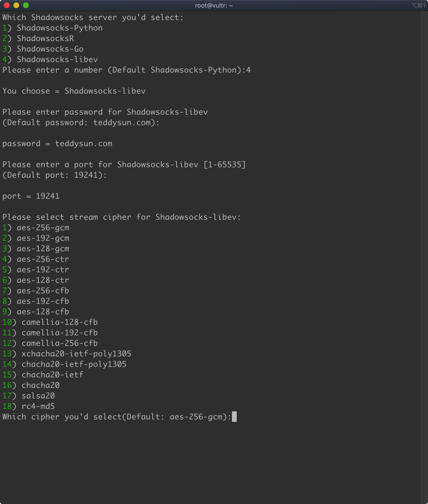Click the Shadowsocks-libev option in the server list
The height and width of the screenshot is (504, 428).
pos(57,59)
